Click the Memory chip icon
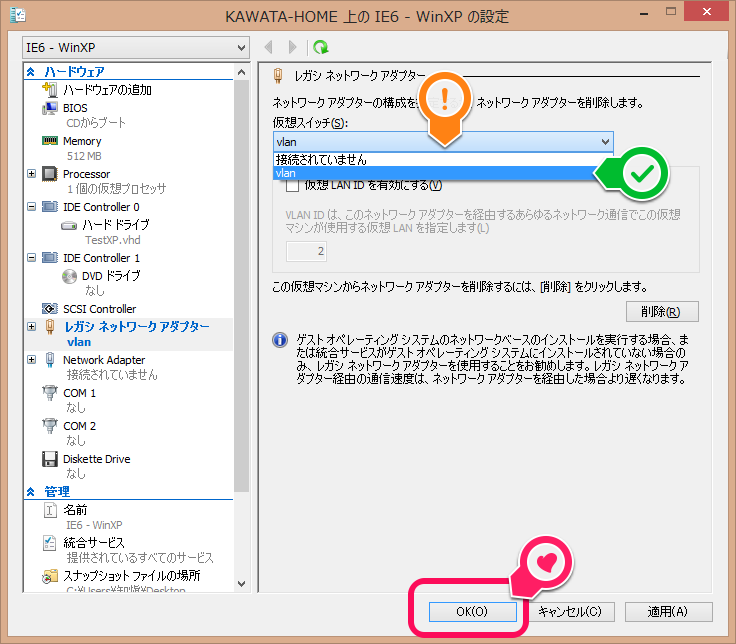Screen dimensions: 736x644 tap(50, 141)
